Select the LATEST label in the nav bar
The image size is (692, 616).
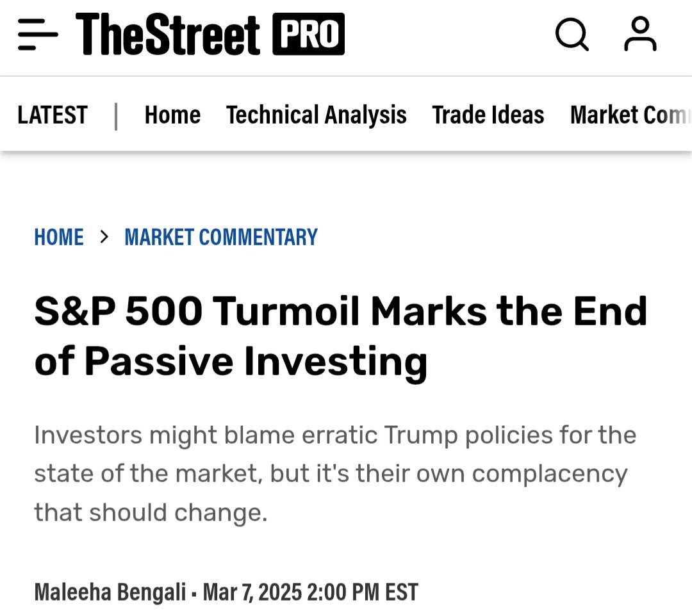click(53, 115)
